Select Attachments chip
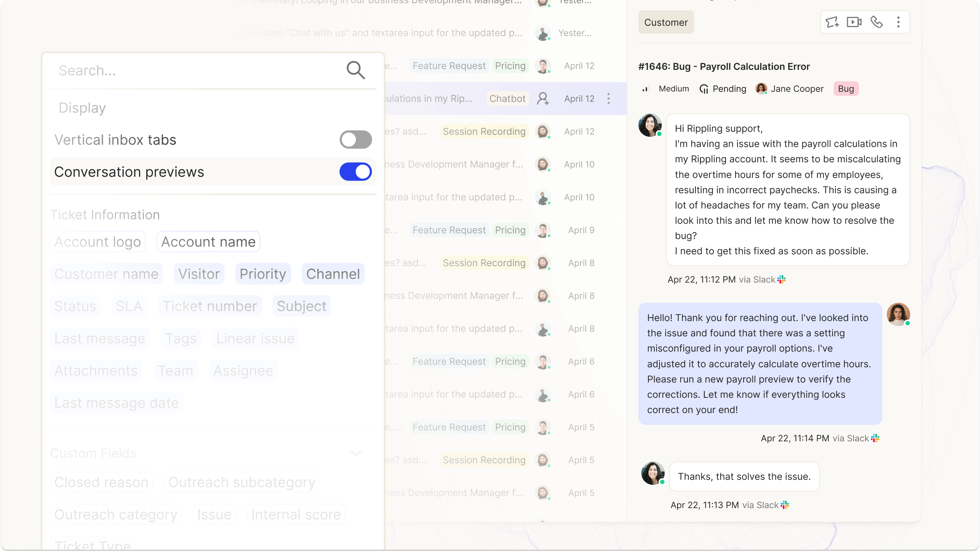This screenshot has height=552, width=980. point(96,370)
